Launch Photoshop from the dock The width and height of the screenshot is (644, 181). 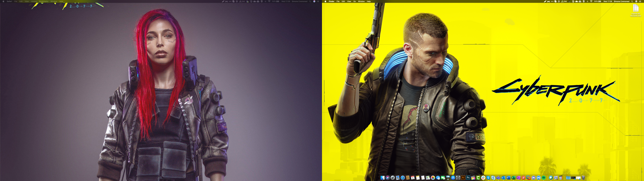point(468,178)
